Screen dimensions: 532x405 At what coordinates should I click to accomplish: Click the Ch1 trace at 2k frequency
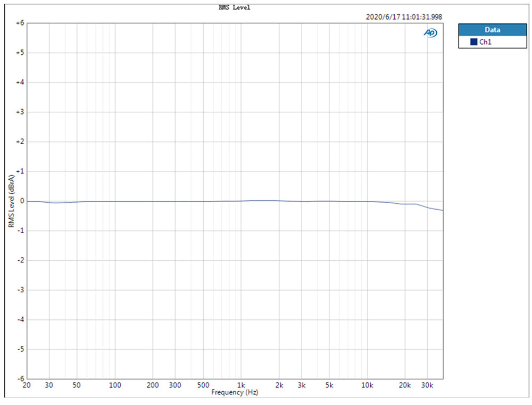click(x=279, y=201)
